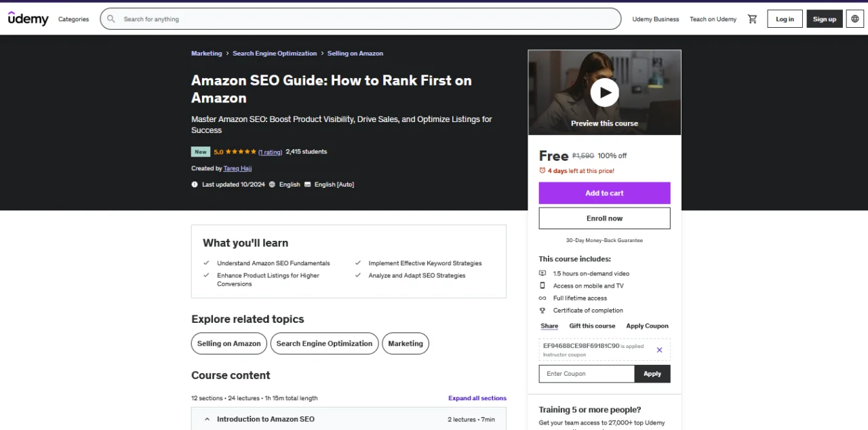
Task: Focus the Enter Coupon field
Action: [x=587, y=374]
